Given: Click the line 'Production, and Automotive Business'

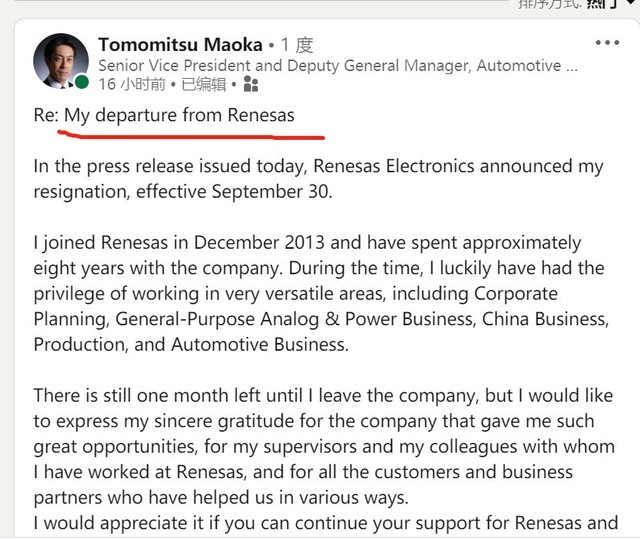Looking at the screenshot, I should [x=191, y=344].
